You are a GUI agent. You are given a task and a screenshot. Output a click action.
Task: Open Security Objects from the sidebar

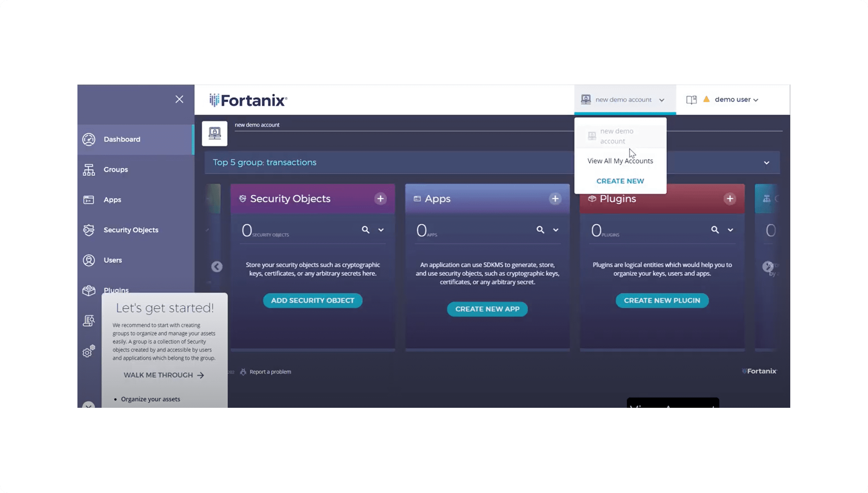(x=135, y=230)
